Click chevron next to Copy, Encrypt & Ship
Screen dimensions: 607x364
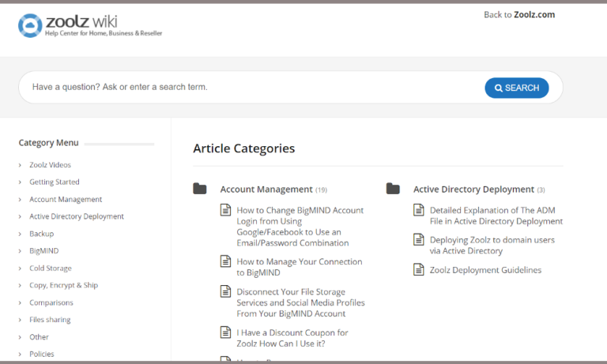tap(20, 286)
